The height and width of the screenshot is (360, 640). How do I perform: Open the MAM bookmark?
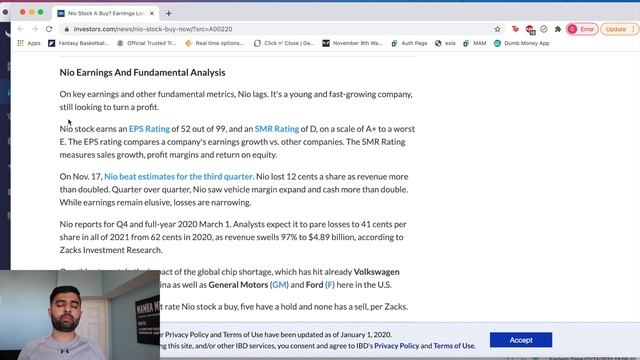click(x=475, y=43)
